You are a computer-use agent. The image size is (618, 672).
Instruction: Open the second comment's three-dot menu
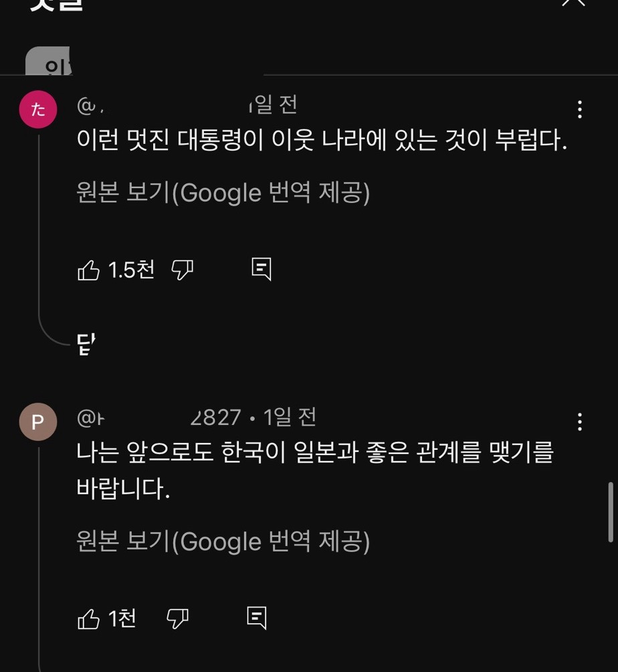pyautogui.click(x=579, y=422)
